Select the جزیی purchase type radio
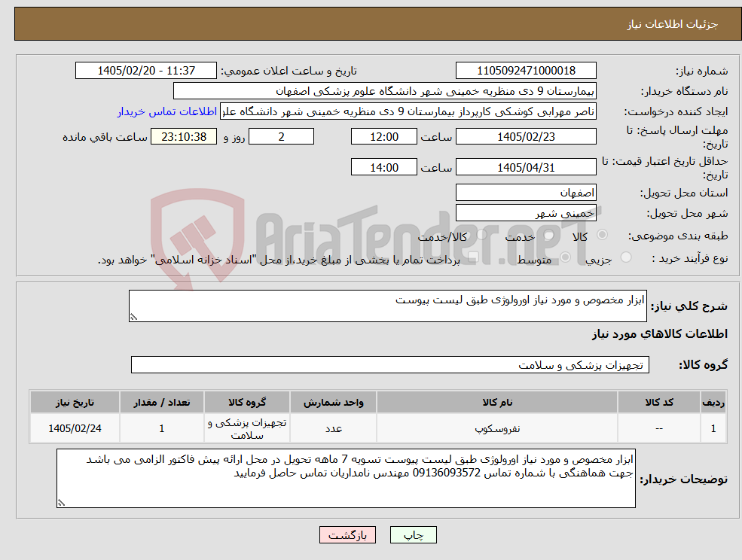 point(625,257)
